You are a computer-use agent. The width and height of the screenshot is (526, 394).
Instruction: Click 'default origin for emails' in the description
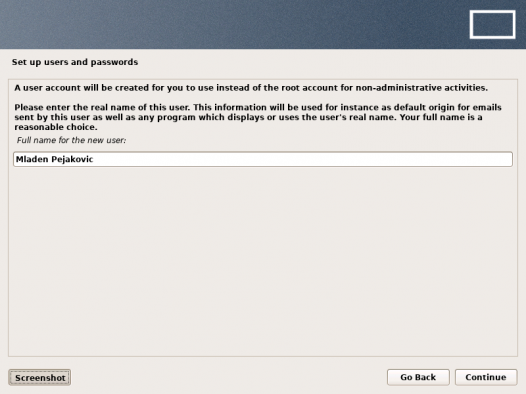(448, 107)
